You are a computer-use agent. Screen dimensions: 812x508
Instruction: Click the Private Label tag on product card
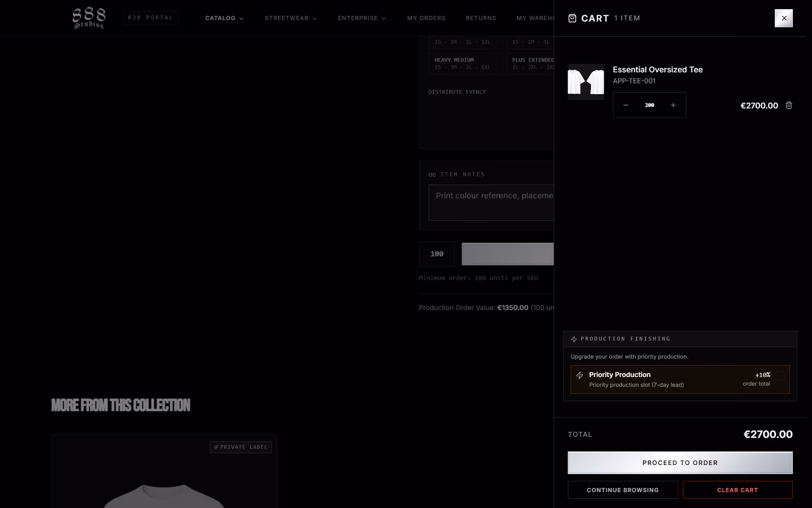tap(241, 447)
